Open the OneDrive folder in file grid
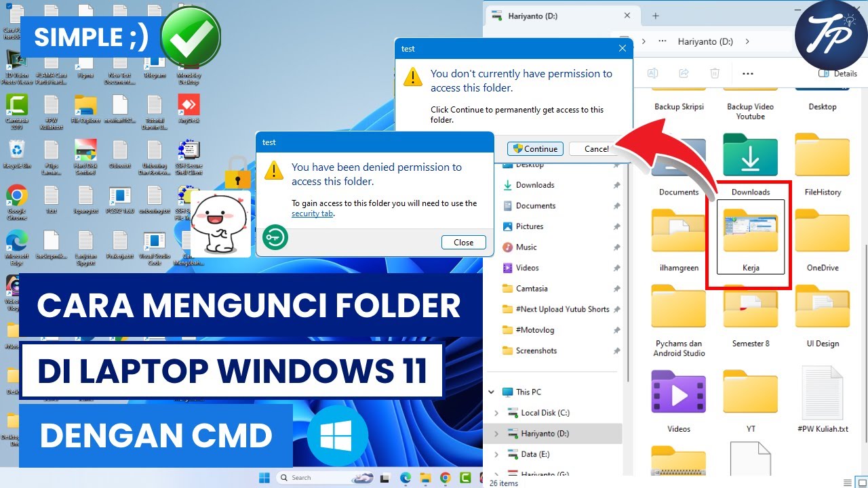The height and width of the screenshot is (488, 868). [823, 241]
